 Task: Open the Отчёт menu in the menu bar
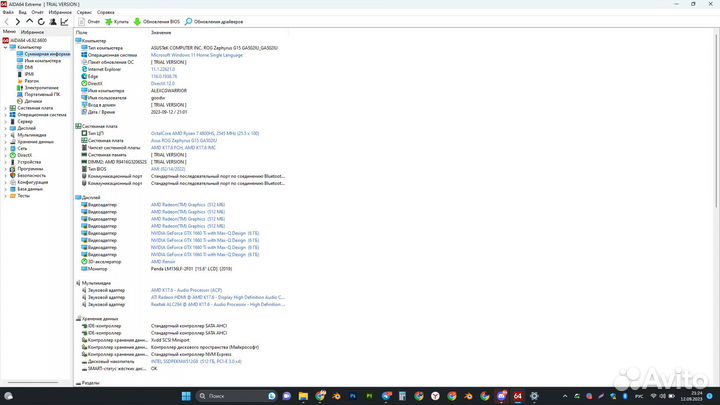click(x=37, y=12)
